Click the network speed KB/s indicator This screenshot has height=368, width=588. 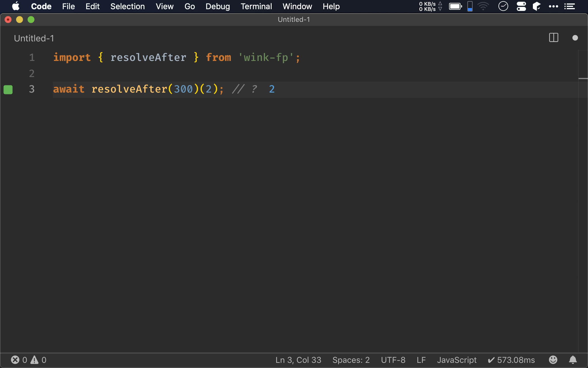tap(430, 6)
